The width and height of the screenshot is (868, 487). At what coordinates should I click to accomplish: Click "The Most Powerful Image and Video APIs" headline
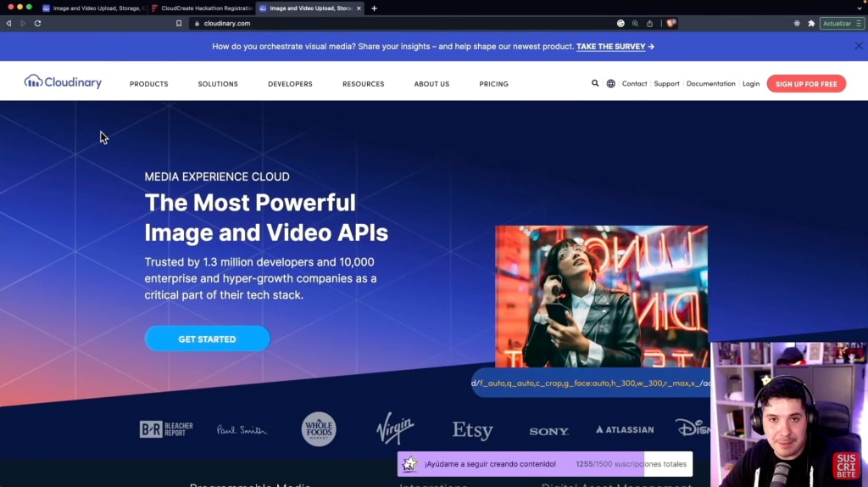[266, 218]
